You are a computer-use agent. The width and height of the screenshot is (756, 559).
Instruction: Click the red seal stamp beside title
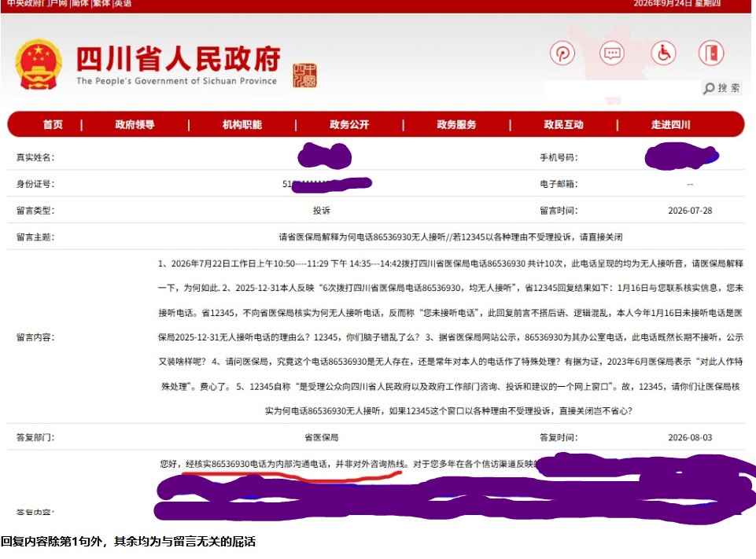(x=304, y=75)
